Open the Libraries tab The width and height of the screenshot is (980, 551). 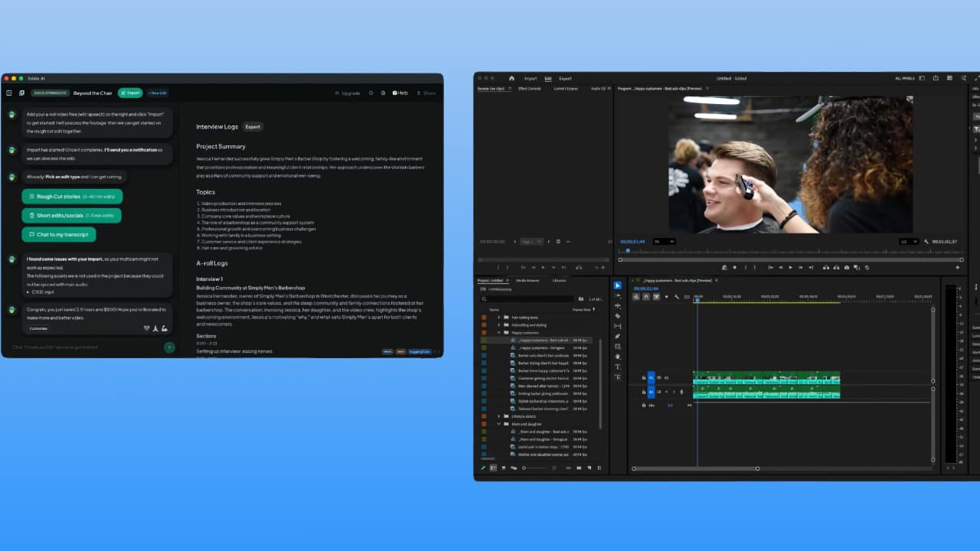tap(560, 280)
